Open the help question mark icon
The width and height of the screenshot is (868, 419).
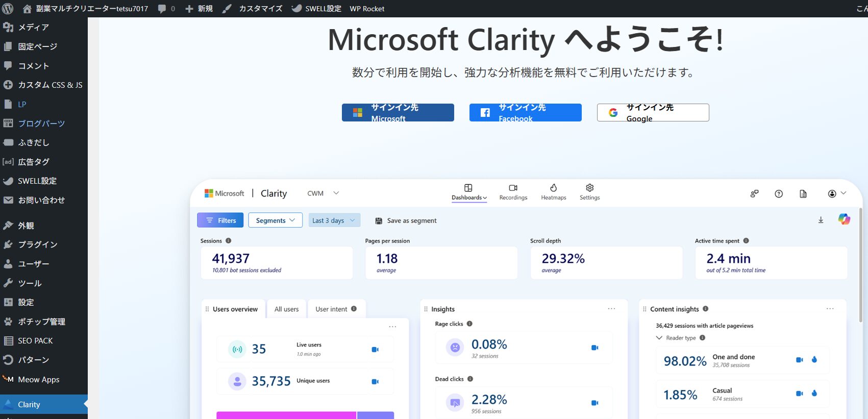coord(779,194)
